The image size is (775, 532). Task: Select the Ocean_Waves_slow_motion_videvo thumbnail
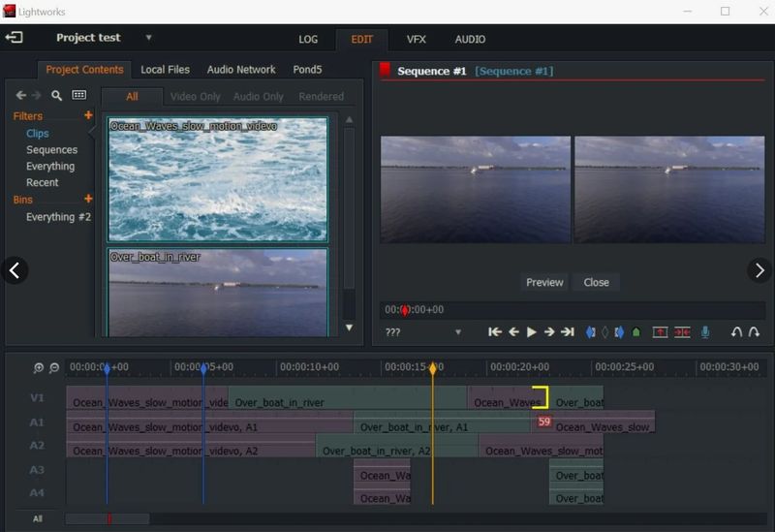pos(218,179)
